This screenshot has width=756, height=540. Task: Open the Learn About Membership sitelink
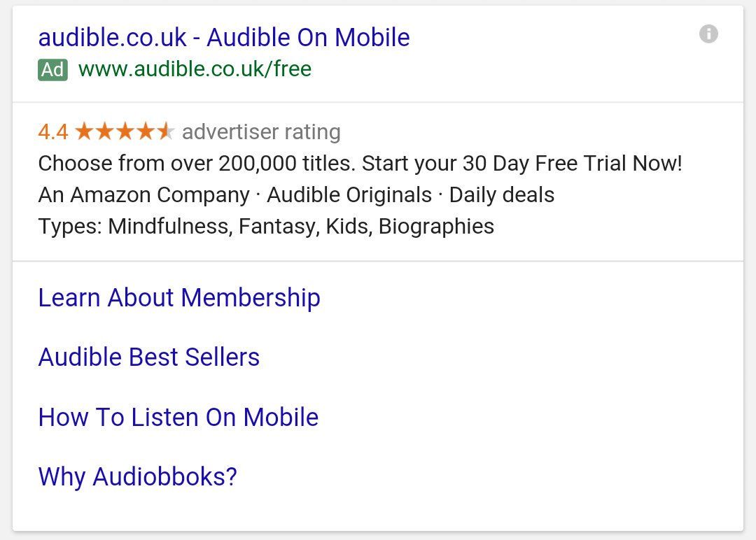pos(179,298)
